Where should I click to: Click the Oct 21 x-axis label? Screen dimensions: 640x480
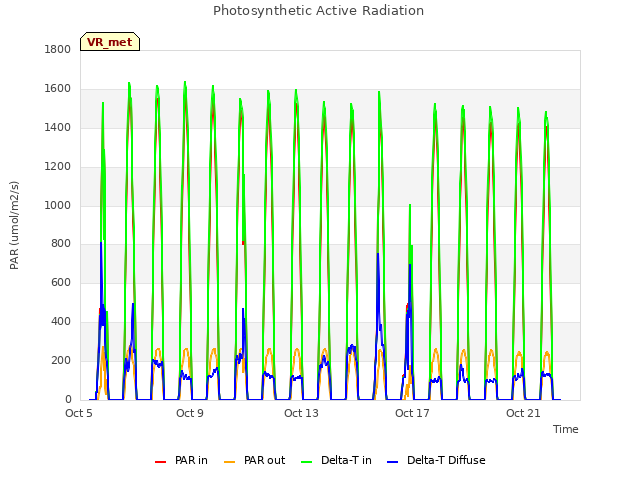[523, 413]
